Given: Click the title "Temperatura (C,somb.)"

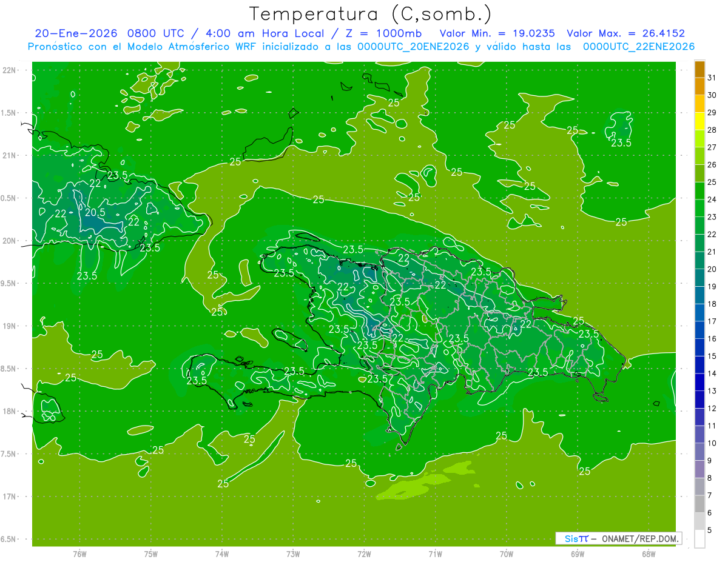Looking at the screenshot, I should click(x=371, y=14).
